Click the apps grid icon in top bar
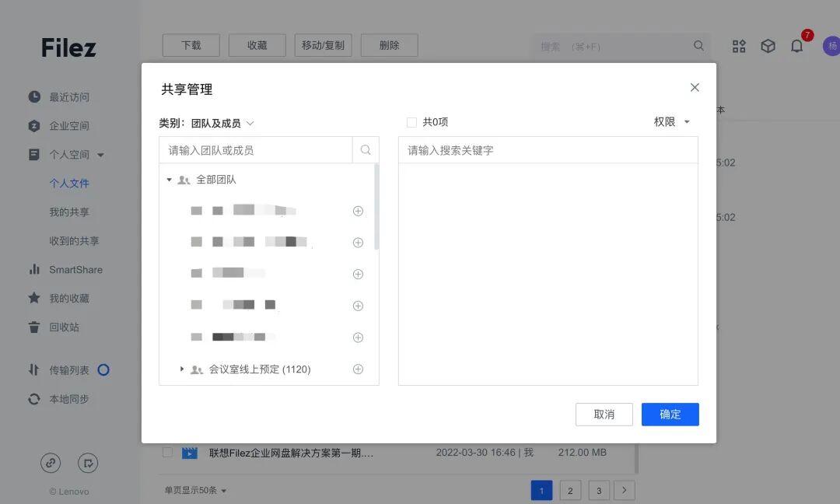 pos(738,46)
